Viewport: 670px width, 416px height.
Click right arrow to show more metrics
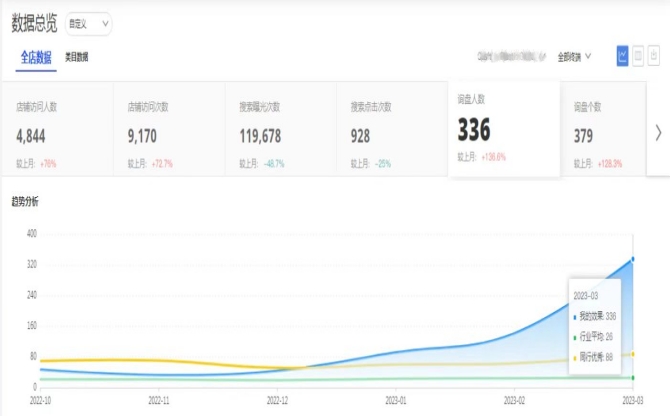click(x=657, y=132)
